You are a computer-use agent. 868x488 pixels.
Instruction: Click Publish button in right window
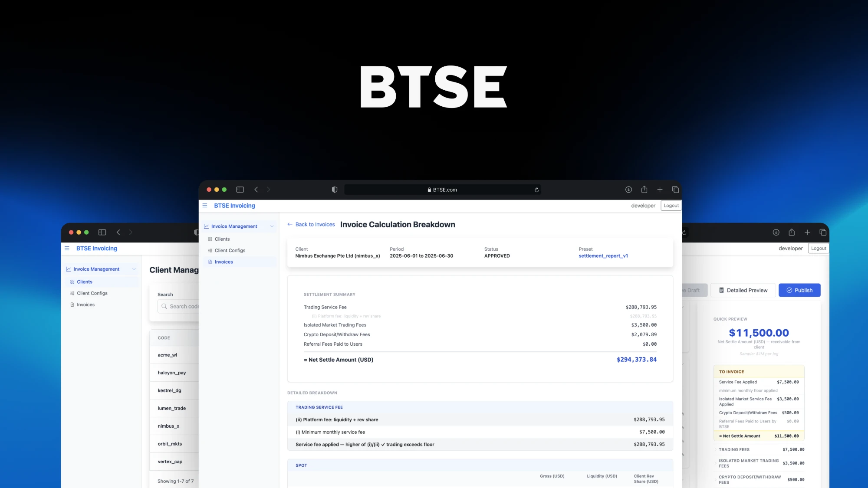click(799, 290)
